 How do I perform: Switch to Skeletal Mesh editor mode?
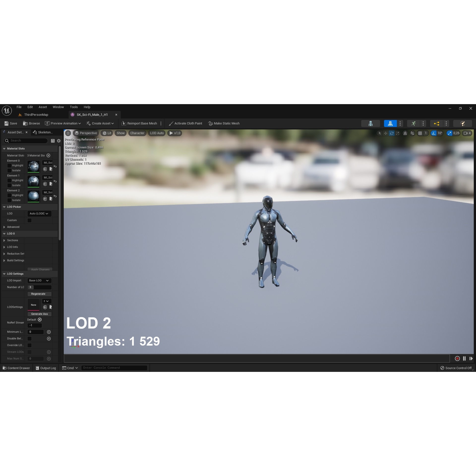pyautogui.click(x=390, y=123)
